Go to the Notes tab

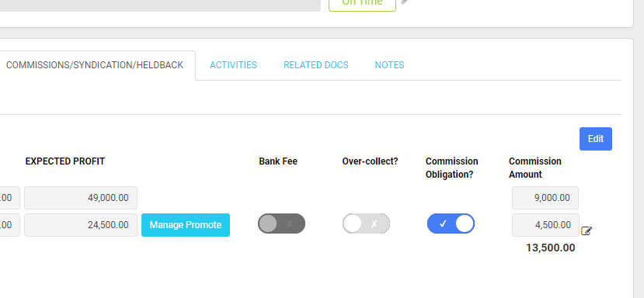pyautogui.click(x=389, y=65)
